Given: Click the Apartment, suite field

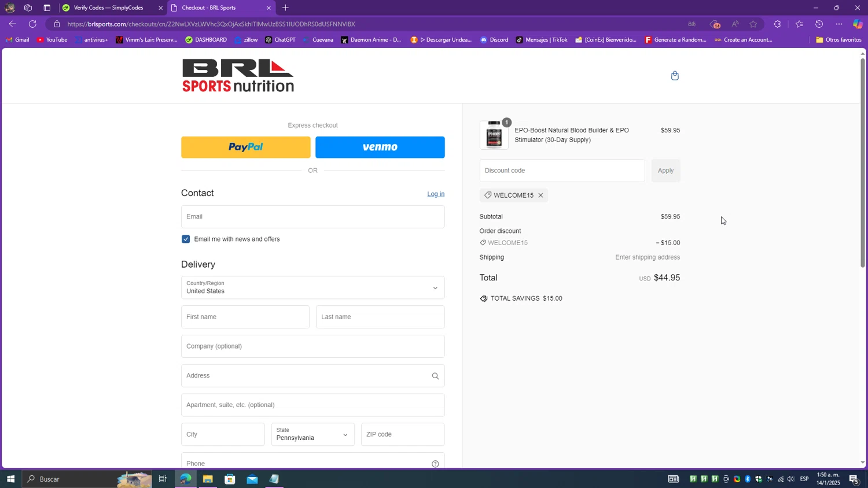Looking at the screenshot, I should (x=312, y=405).
